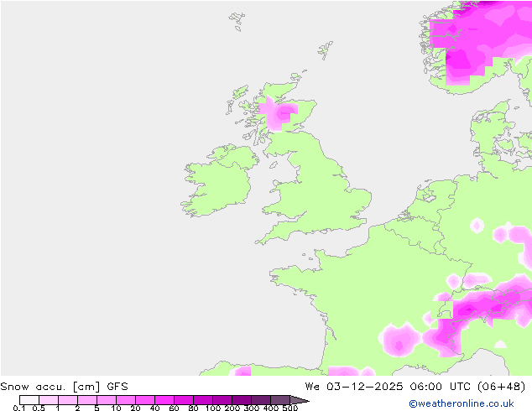
Task: Click the 80–100 cm legend color box
Action: point(203,400)
